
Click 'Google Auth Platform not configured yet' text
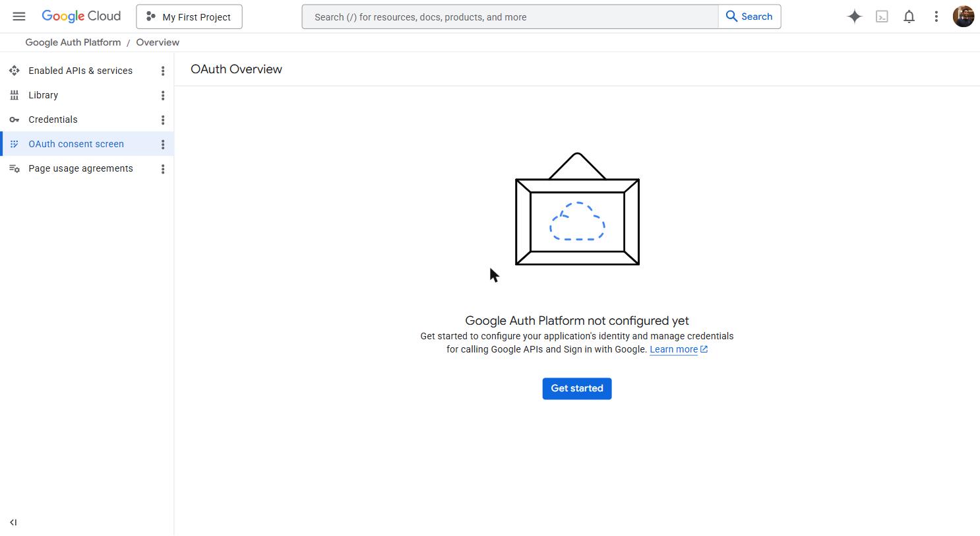(577, 321)
